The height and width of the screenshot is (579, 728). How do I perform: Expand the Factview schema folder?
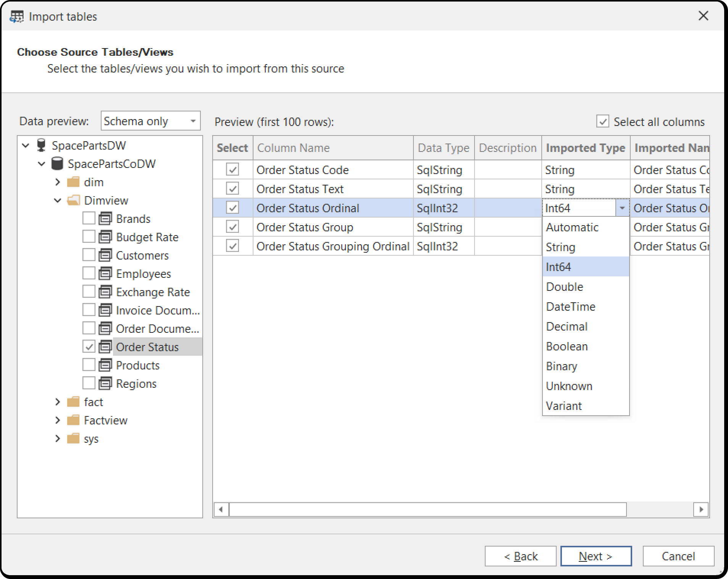[58, 420]
